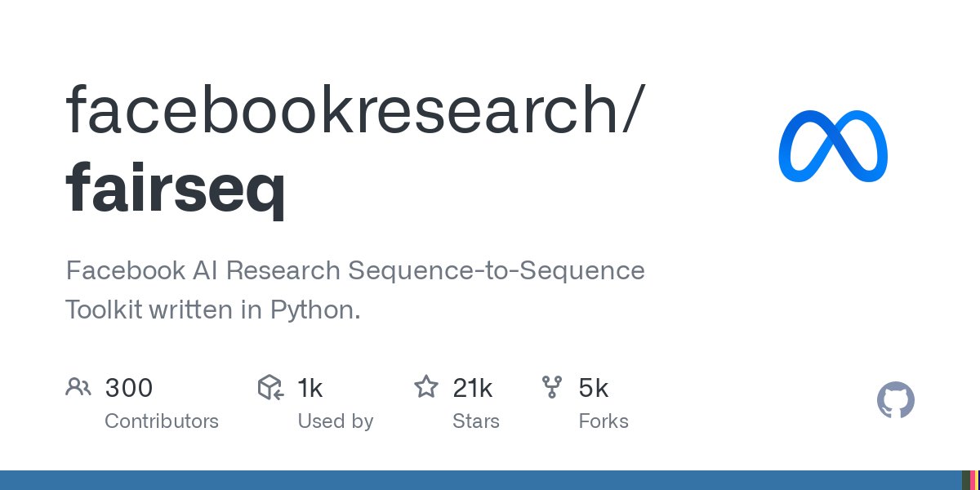Click the Forks branch icon
The height and width of the screenshot is (490, 980).
tap(552, 387)
